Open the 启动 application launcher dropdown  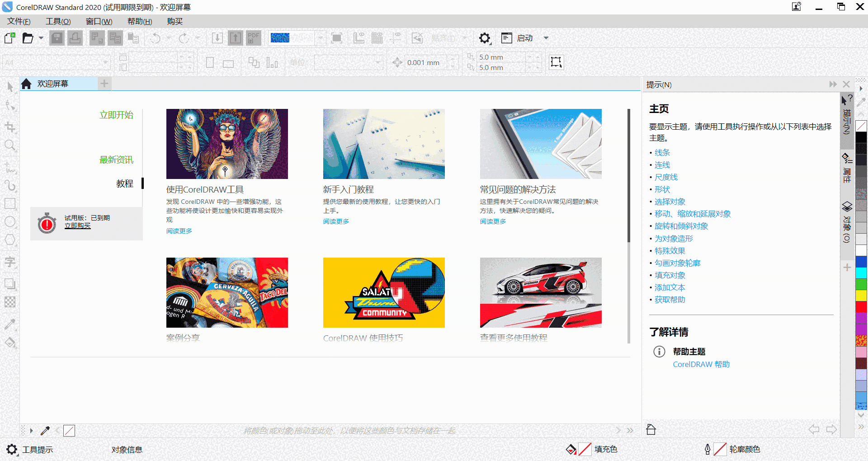click(x=546, y=38)
